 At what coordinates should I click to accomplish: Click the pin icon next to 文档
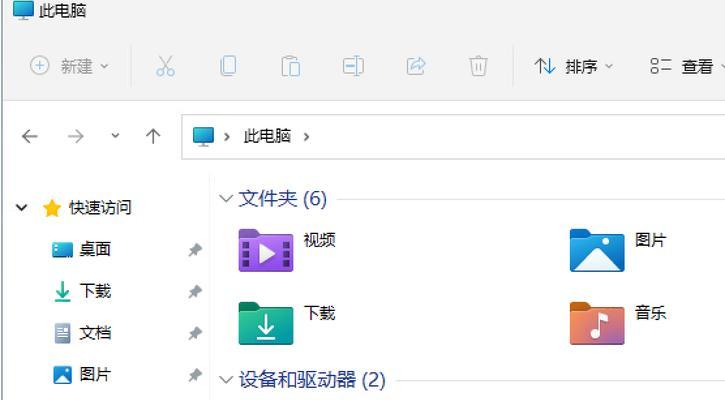[x=195, y=333]
